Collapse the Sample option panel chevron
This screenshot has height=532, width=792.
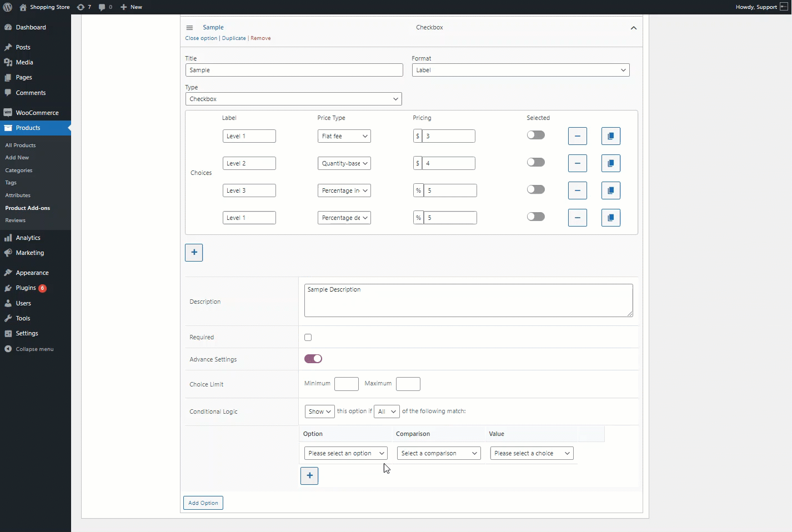[634, 28]
